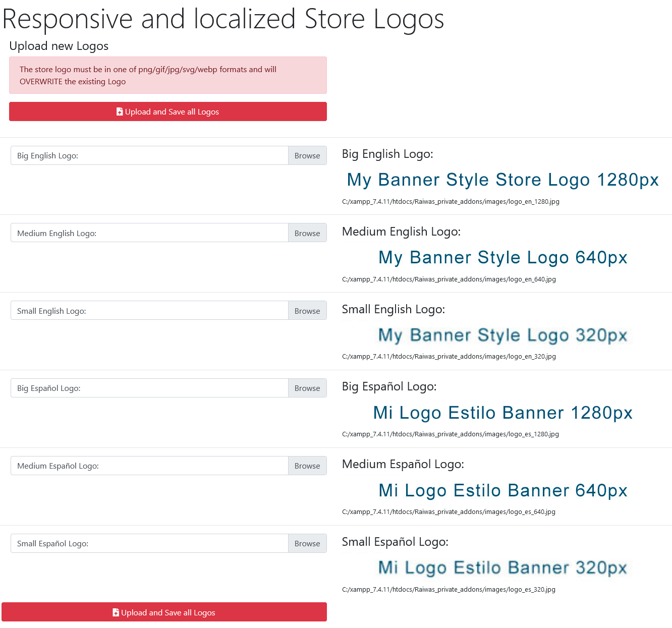Browse for the Medium Español Logo file
The height and width of the screenshot is (628, 672).
coord(307,466)
